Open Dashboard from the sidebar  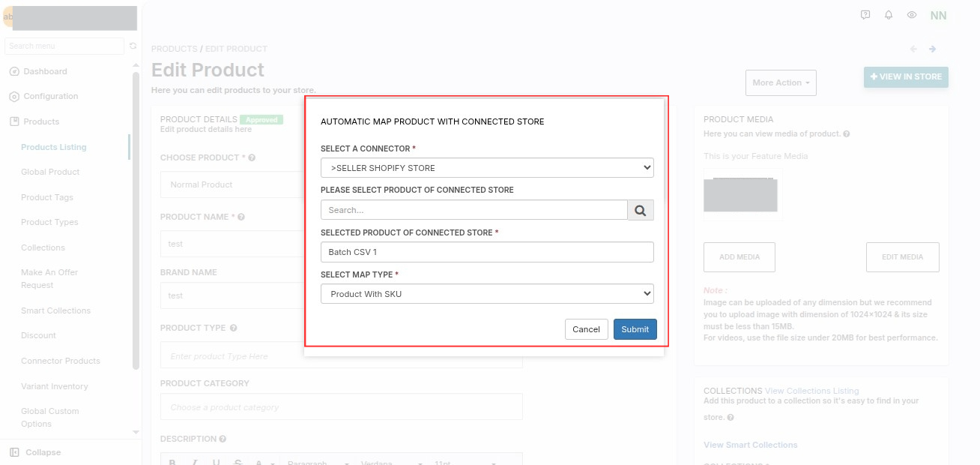pos(45,71)
